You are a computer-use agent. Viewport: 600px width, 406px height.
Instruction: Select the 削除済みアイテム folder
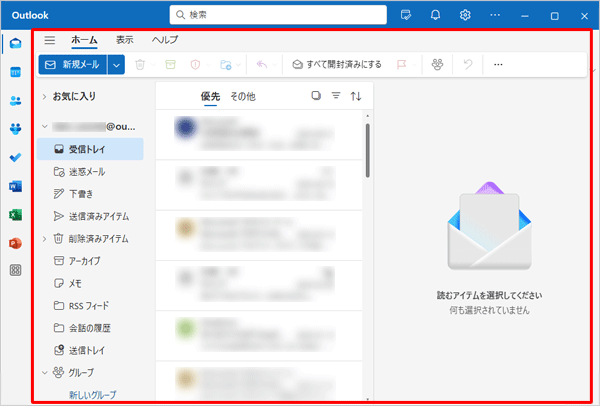tap(90, 239)
